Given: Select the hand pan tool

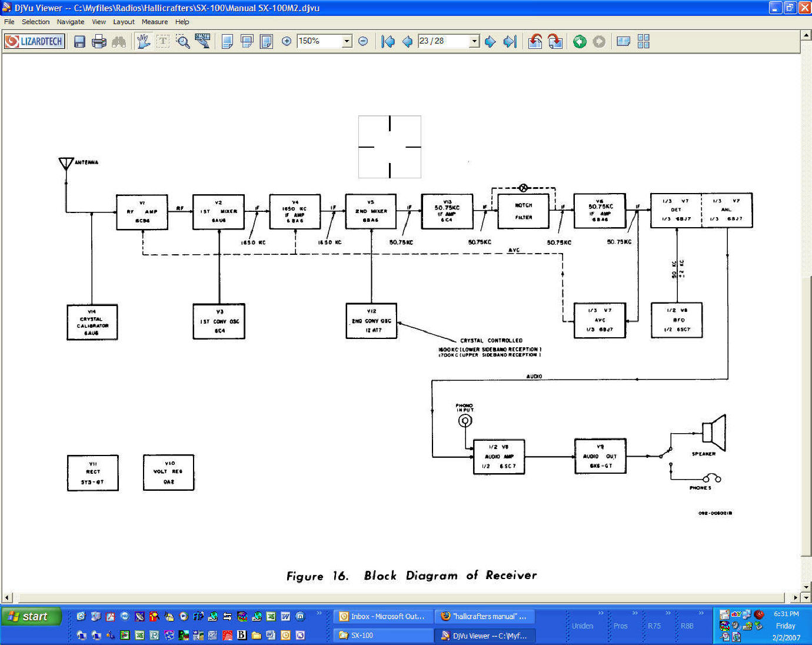Looking at the screenshot, I should click(144, 41).
